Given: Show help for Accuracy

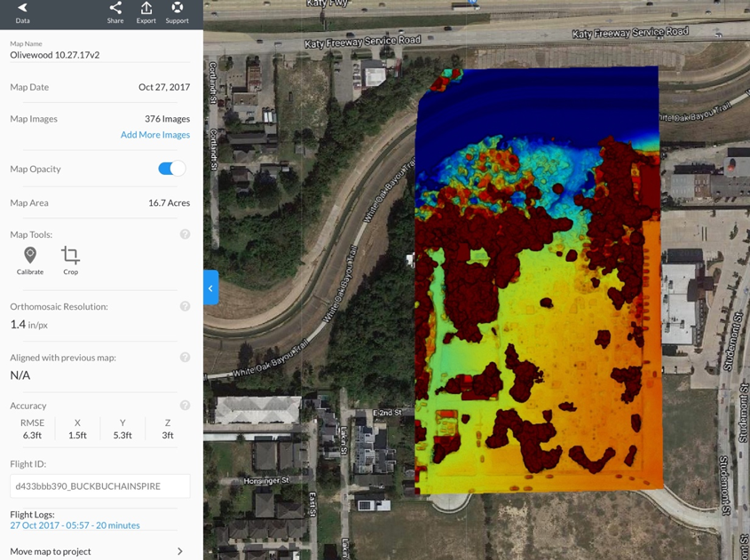Looking at the screenshot, I should (186, 406).
